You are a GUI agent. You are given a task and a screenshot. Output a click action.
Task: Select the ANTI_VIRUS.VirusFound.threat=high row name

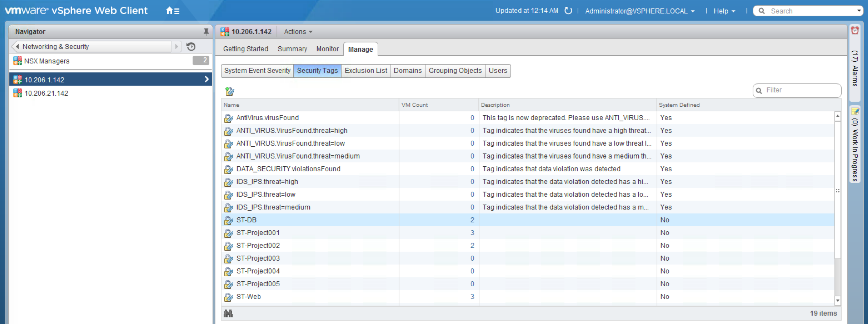click(292, 131)
